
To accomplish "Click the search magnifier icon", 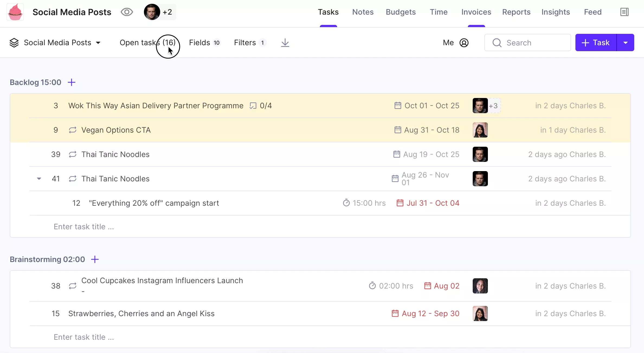I will tap(497, 43).
